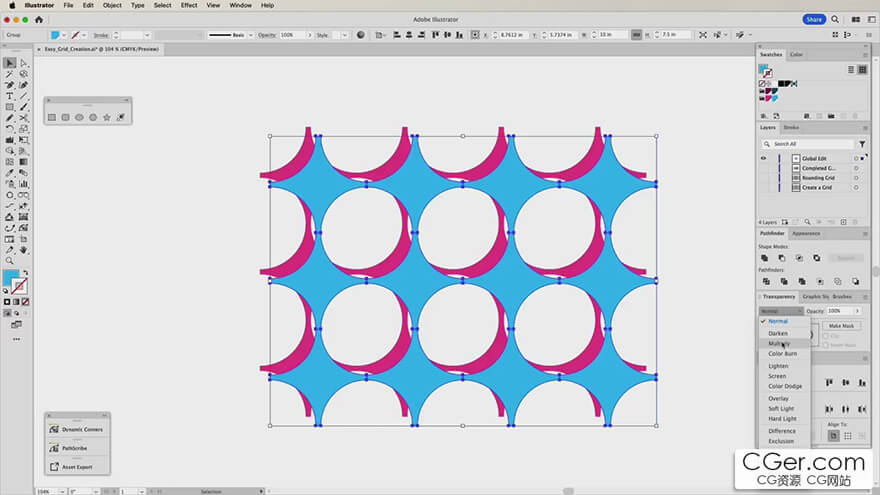
Task: Open the Recolor Artwork color wheel
Action: pyautogui.click(x=361, y=35)
